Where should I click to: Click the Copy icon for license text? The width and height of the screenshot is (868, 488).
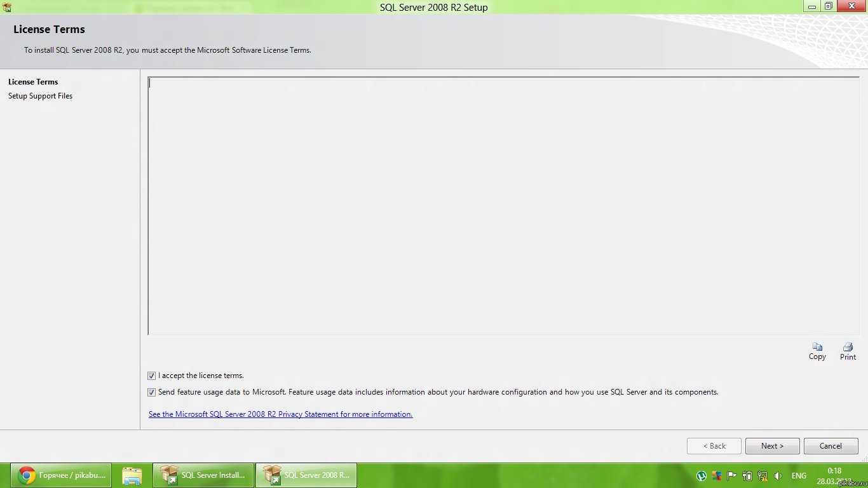[817, 348]
